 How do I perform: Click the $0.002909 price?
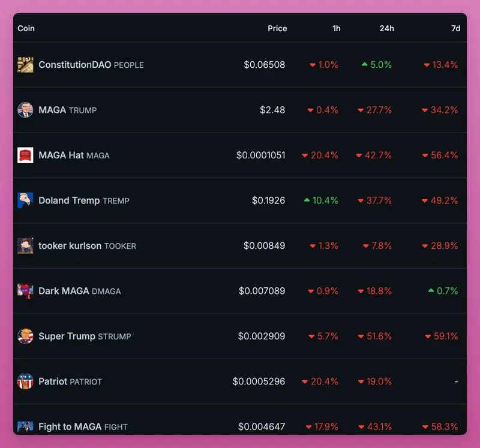(262, 336)
